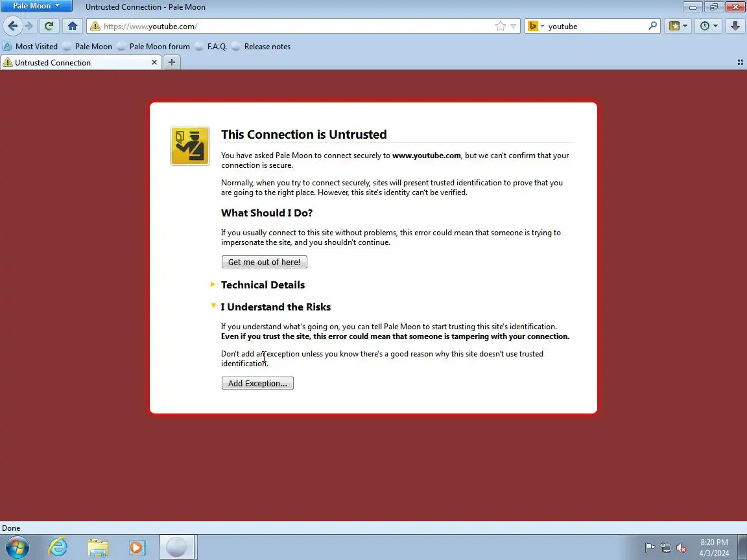Viewport: 747px width, 560px height.
Task: Click Get me out of here! button
Action: [x=265, y=262]
